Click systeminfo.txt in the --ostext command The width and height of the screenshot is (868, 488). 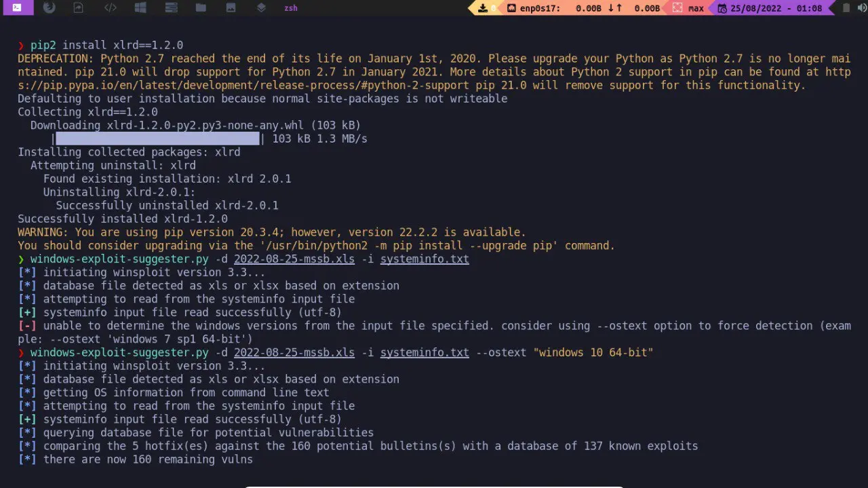tap(425, 352)
